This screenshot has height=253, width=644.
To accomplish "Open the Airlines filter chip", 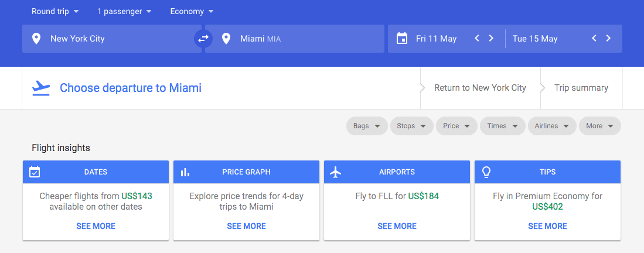I will [551, 126].
